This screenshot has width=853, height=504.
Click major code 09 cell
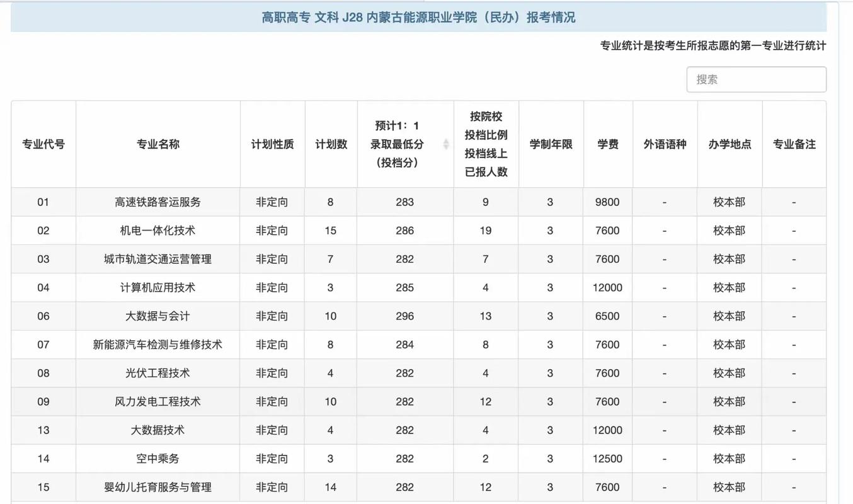(43, 401)
